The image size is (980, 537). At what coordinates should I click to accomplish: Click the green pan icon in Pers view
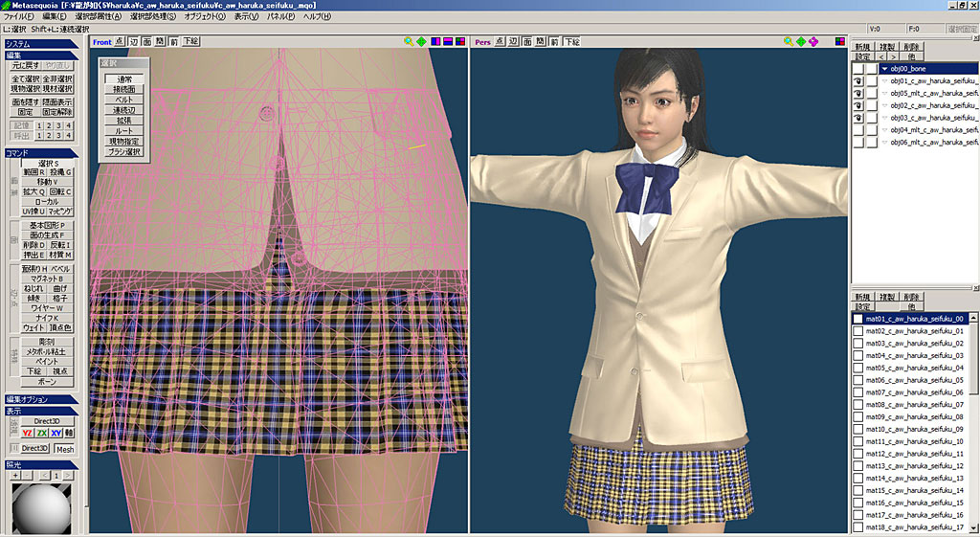[801, 42]
